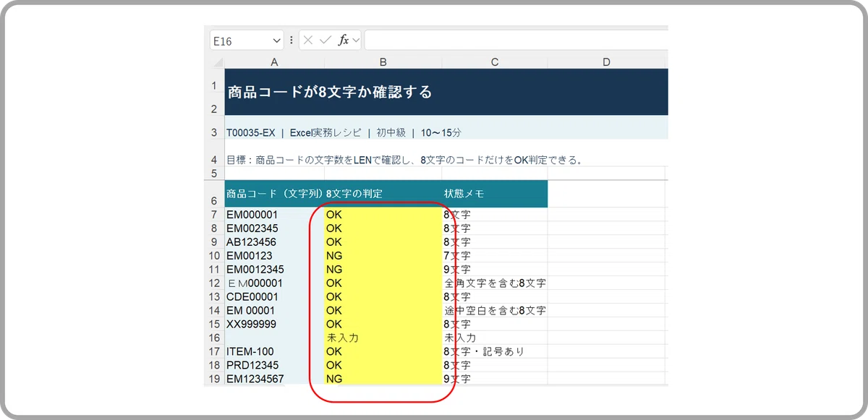The width and height of the screenshot is (868, 420).
Task: Expand the chevron next to fx
Action: [356, 41]
